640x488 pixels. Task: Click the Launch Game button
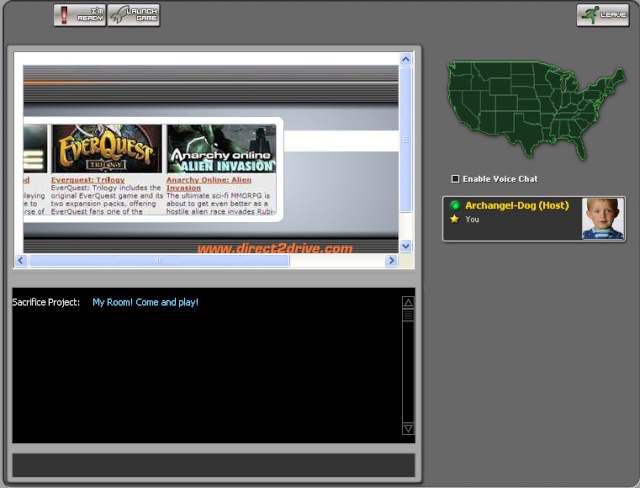coord(133,15)
